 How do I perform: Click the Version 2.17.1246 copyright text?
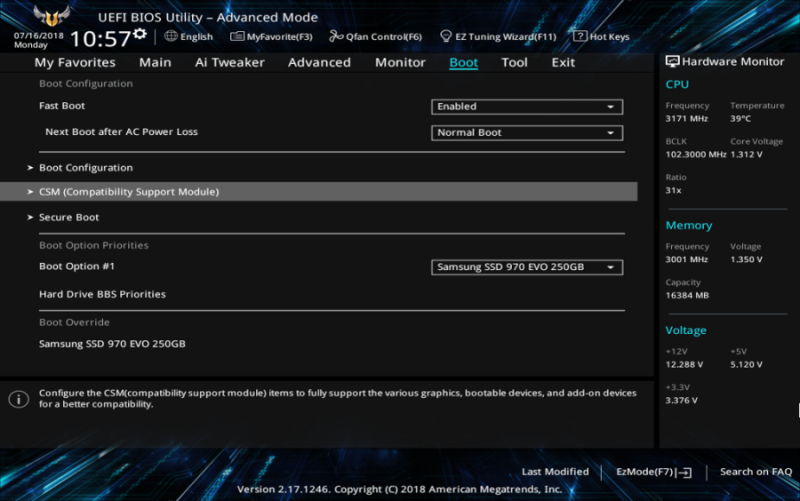point(399,489)
